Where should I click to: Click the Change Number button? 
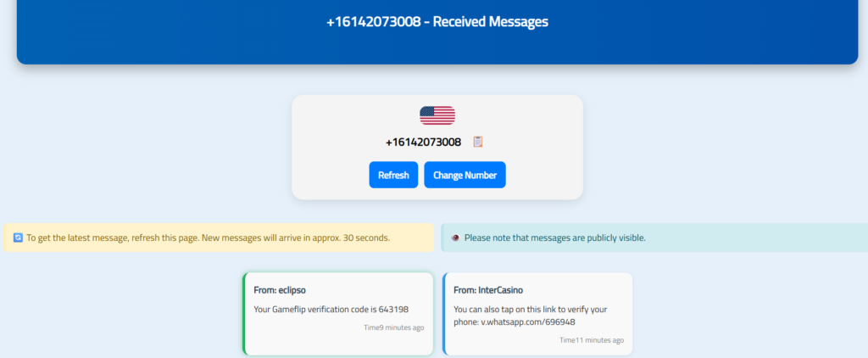465,175
